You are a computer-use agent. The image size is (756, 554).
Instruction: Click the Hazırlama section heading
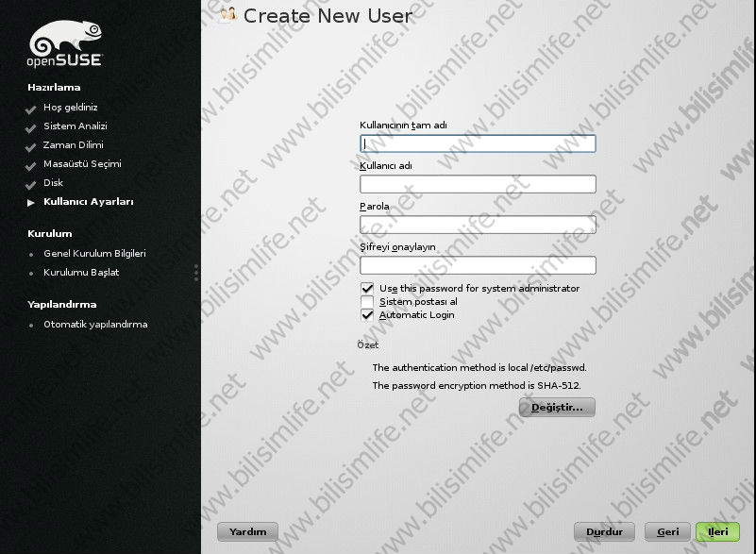[54, 87]
